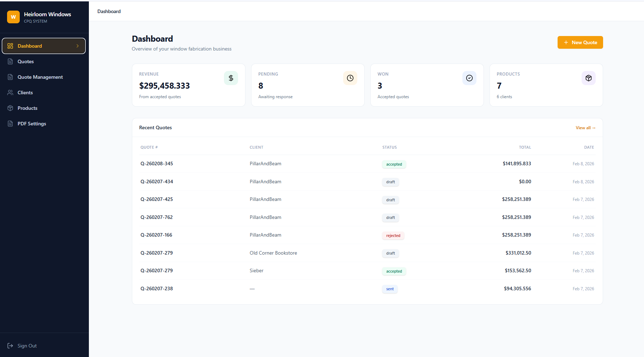Click the $0.00 total
644x357 pixels.
(x=525, y=182)
